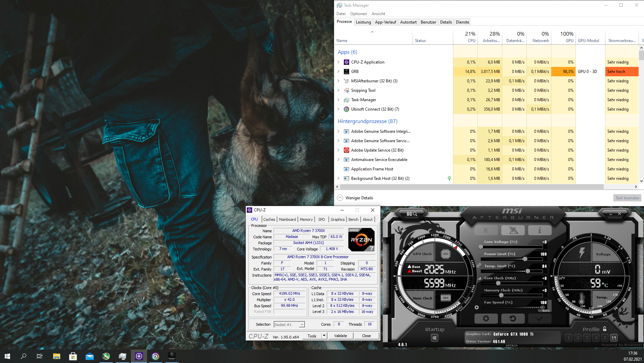The width and height of the screenshot is (644, 363).
Task: Click the Validate button in CPU-Z
Action: [x=340, y=336]
